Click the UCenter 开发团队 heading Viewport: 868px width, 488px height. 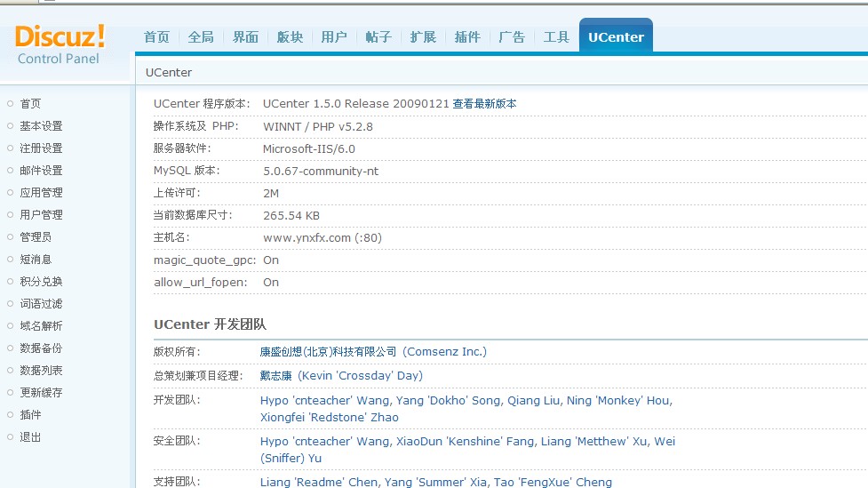point(210,324)
